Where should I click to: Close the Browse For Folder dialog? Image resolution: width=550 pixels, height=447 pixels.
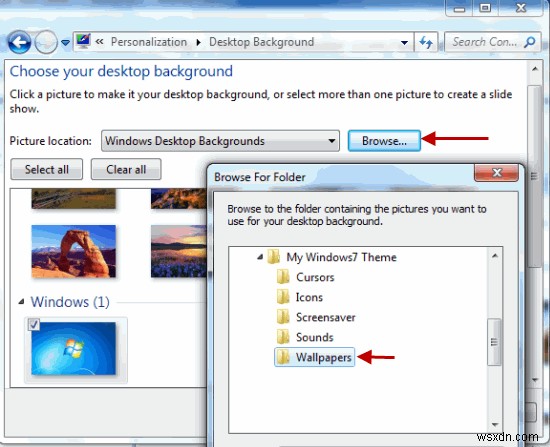point(496,172)
